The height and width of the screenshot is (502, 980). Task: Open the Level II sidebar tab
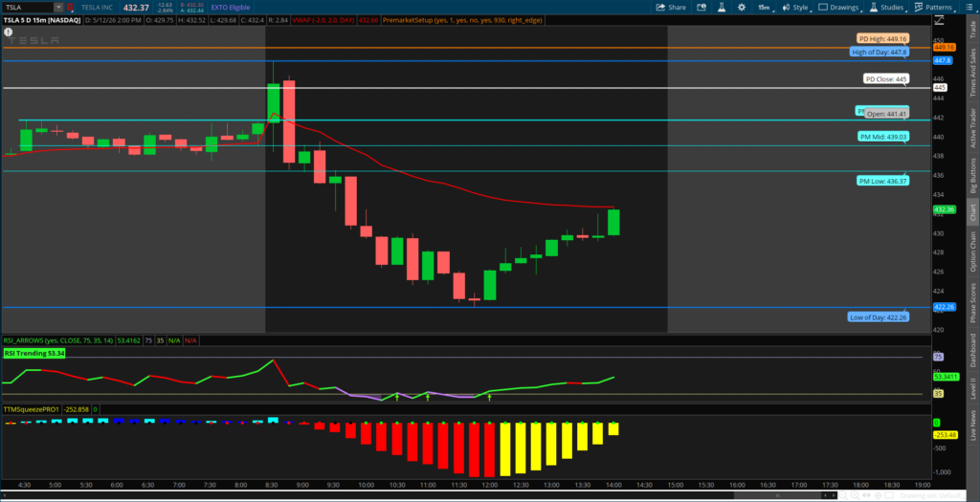[x=972, y=388]
